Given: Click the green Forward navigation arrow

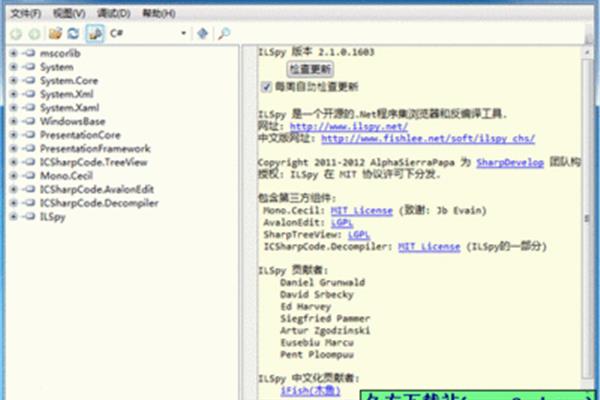Looking at the screenshot, I should (34, 34).
